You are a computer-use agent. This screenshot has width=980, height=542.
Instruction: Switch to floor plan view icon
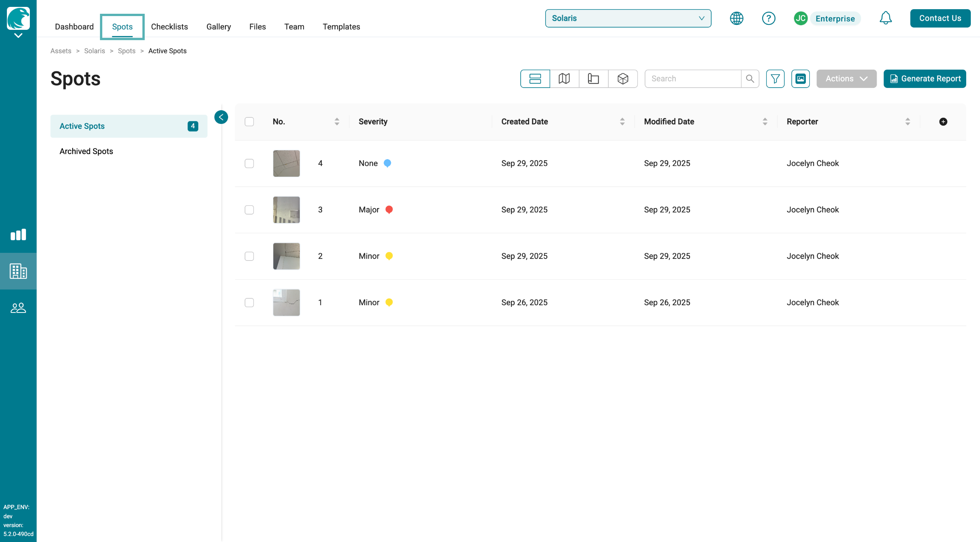593,79
